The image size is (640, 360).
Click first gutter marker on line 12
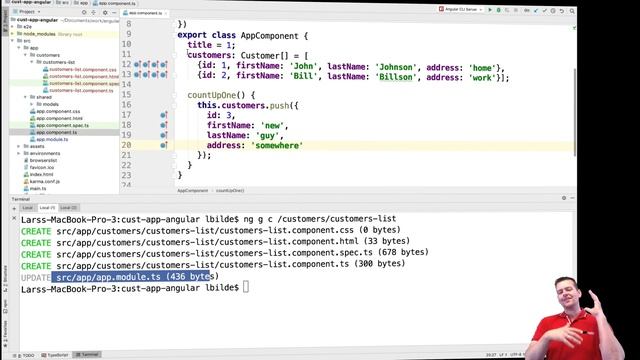click(x=137, y=64)
